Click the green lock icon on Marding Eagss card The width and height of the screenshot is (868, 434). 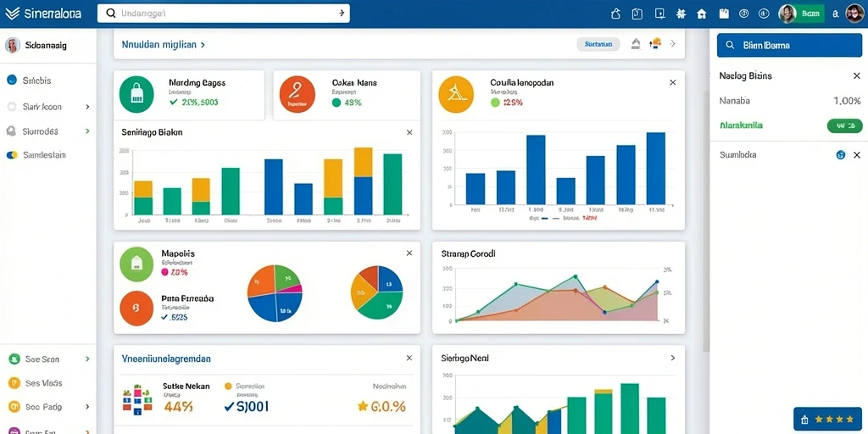(136, 94)
